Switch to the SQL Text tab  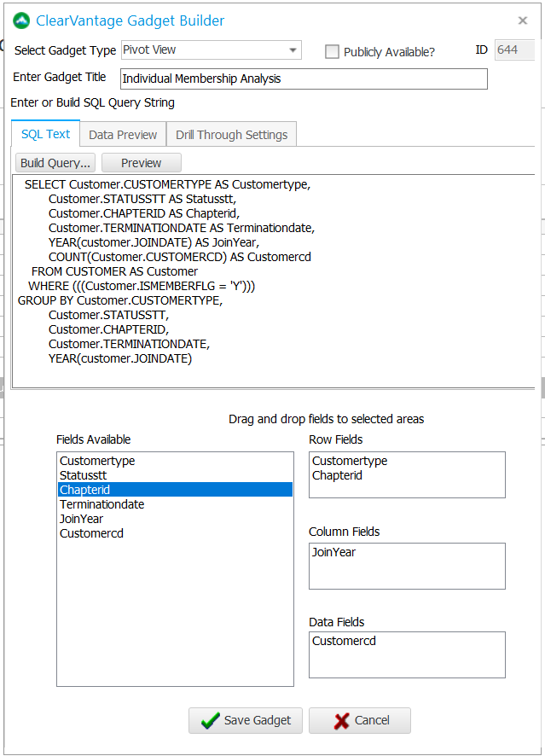[45, 134]
